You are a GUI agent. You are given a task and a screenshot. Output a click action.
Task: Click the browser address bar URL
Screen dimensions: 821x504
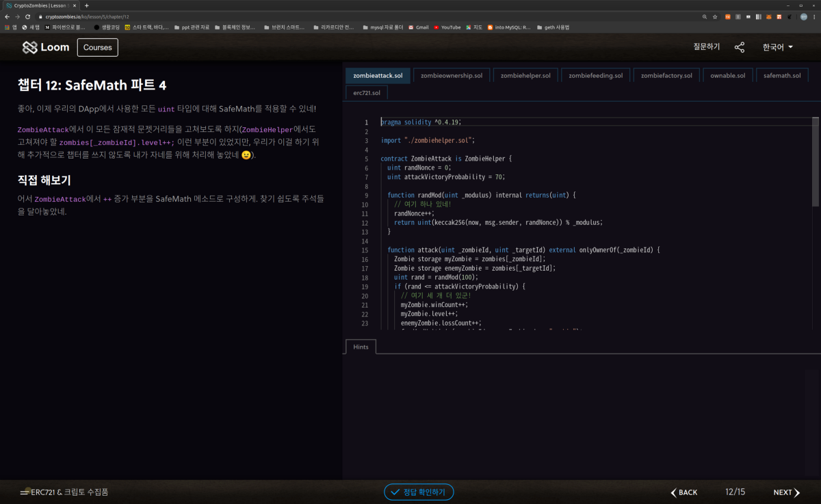coord(87,16)
